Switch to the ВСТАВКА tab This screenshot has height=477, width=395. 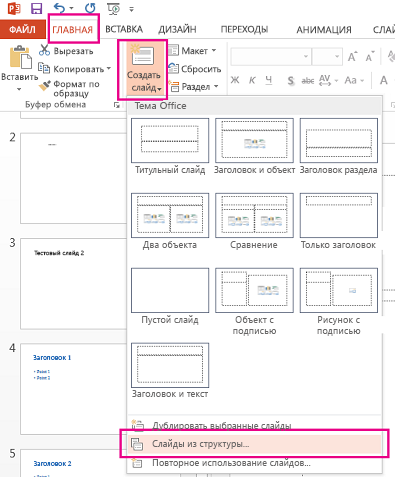pos(124,29)
